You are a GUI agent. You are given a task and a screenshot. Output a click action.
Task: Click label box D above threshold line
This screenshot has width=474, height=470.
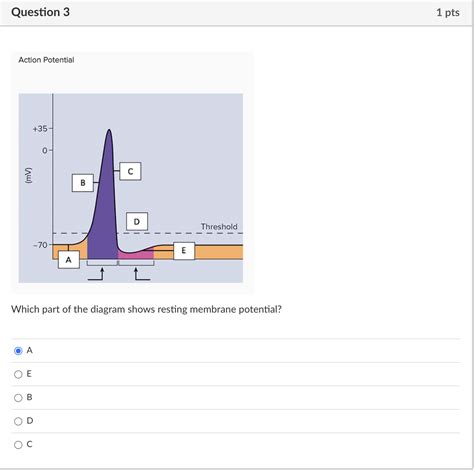(x=137, y=221)
